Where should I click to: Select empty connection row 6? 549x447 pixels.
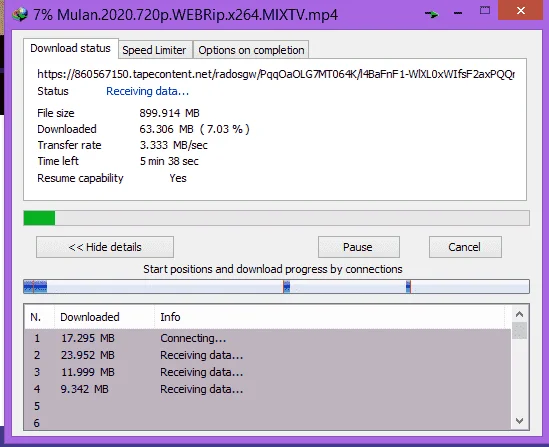268,422
